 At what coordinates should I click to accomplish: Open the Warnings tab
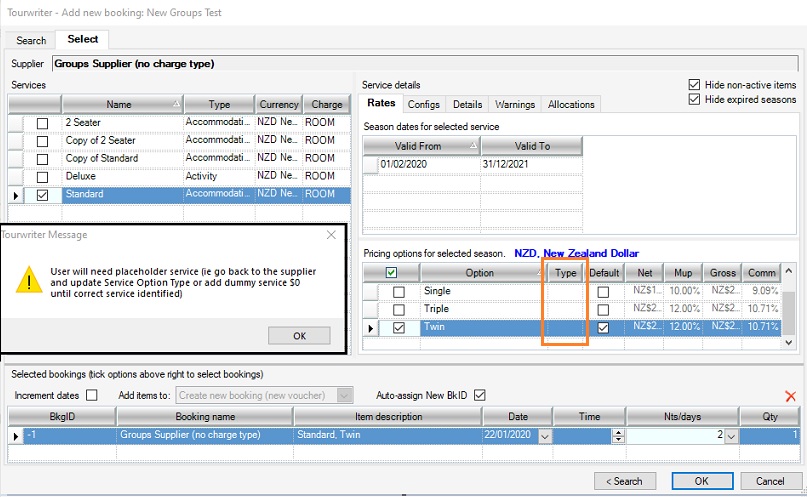pos(515,104)
